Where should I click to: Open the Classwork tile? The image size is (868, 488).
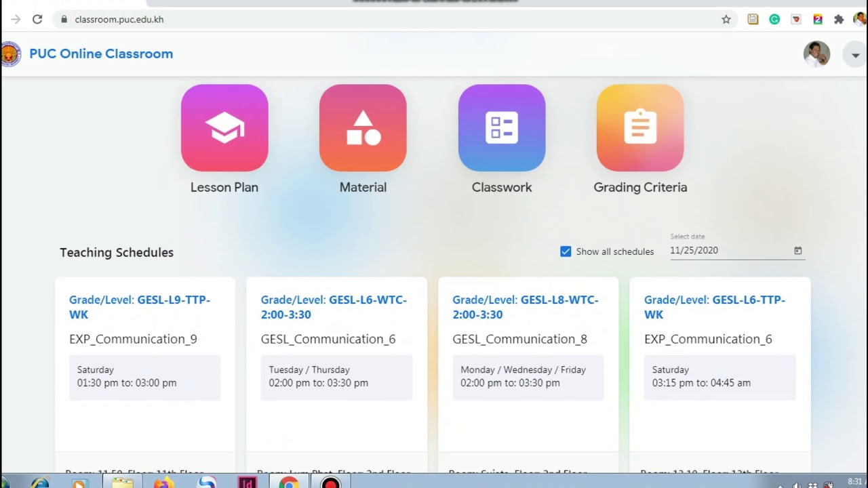[502, 127]
